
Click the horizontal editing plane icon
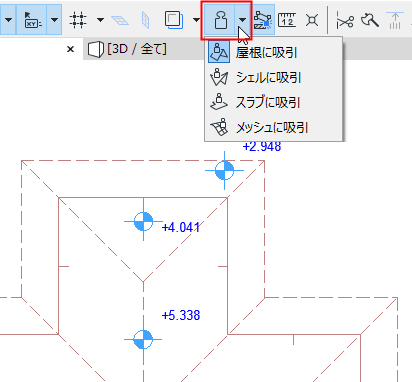120,20
